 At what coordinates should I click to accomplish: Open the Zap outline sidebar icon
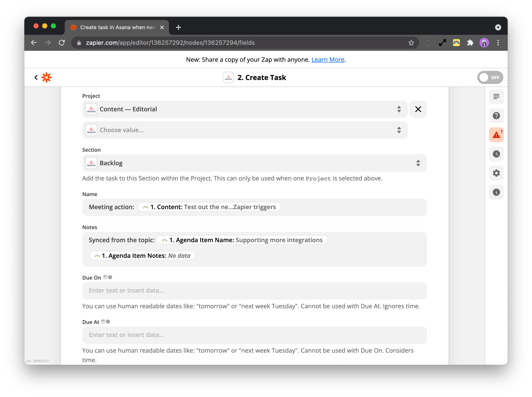point(496,97)
